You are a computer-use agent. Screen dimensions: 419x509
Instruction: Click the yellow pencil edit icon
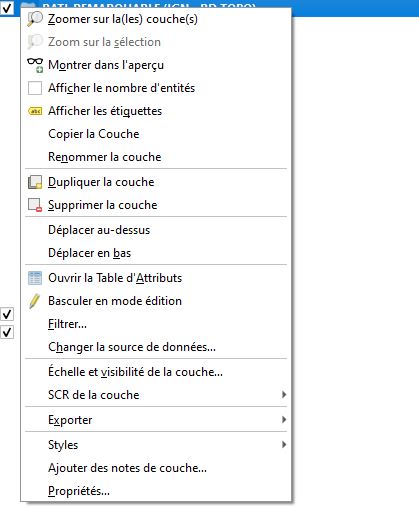point(34,301)
